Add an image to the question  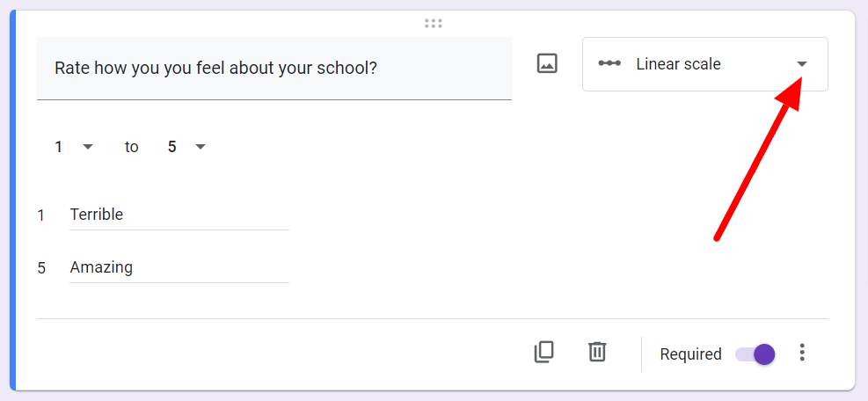[x=547, y=63]
